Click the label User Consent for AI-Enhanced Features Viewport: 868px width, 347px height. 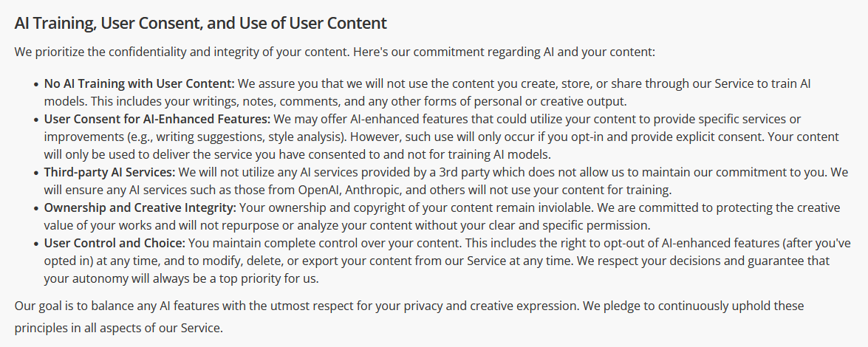point(157,119)
